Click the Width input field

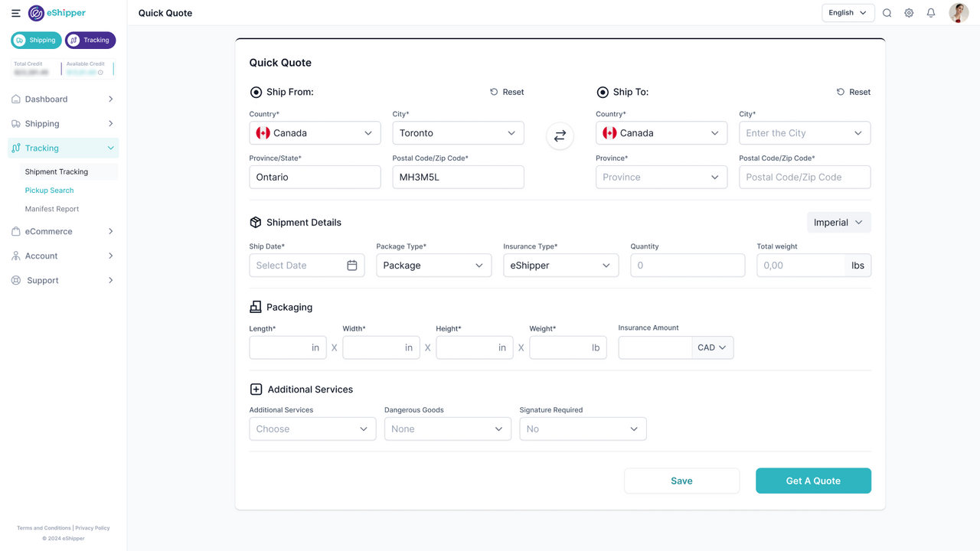(x=381, y=347)
